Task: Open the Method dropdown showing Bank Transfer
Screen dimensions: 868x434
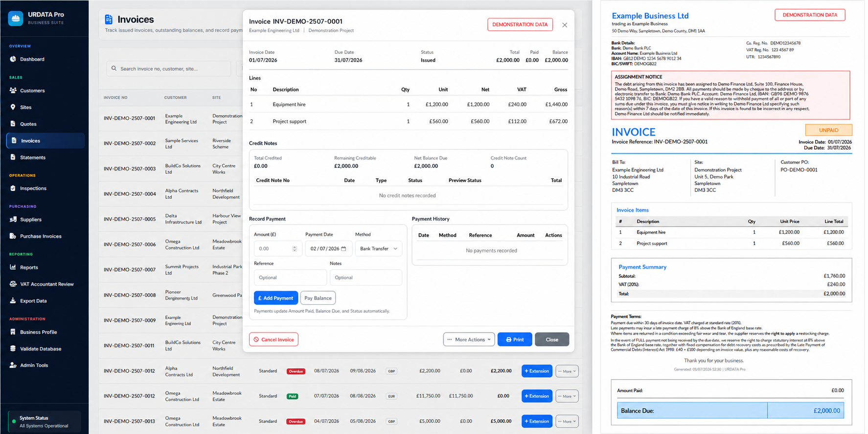Action: point(379,249)
